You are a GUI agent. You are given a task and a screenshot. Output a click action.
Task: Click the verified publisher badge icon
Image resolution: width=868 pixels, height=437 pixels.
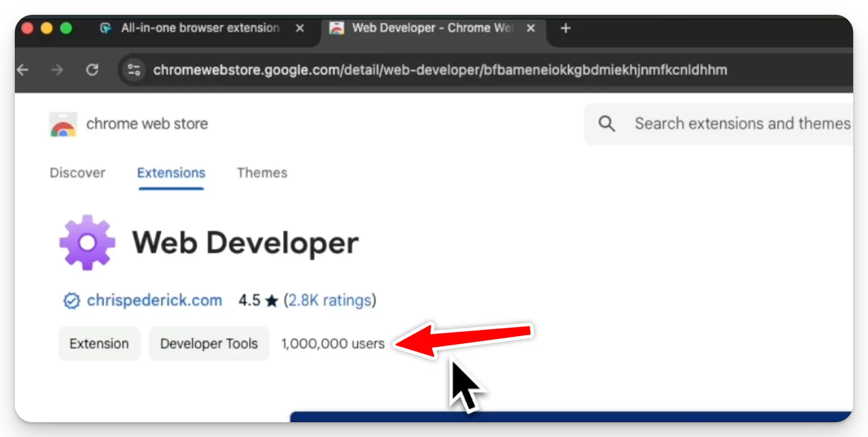(x=72, y=300)
